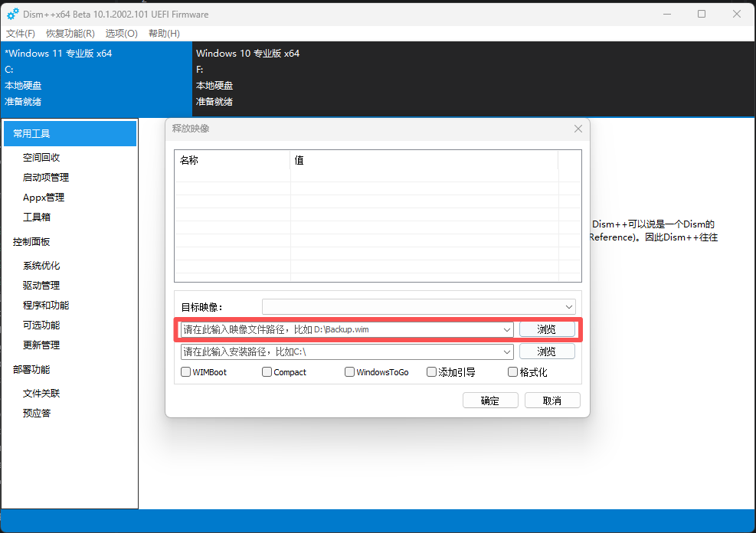Cancel the dialog with 取消
The width and height of the screenshot is (756, 533).
552,401
